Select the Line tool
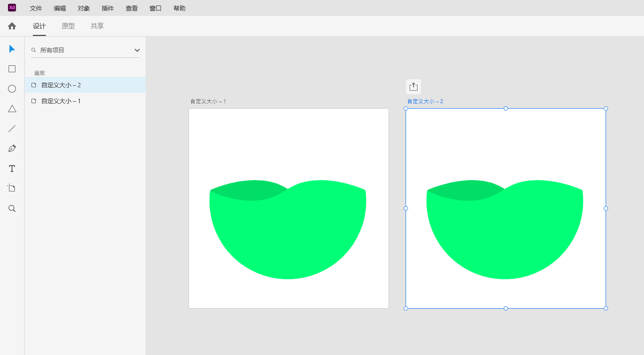Viewport: 644px width, 355px height. 12,129
